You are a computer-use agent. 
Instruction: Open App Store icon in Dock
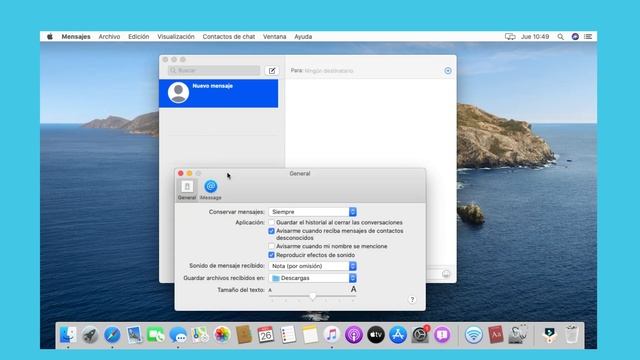398,335
